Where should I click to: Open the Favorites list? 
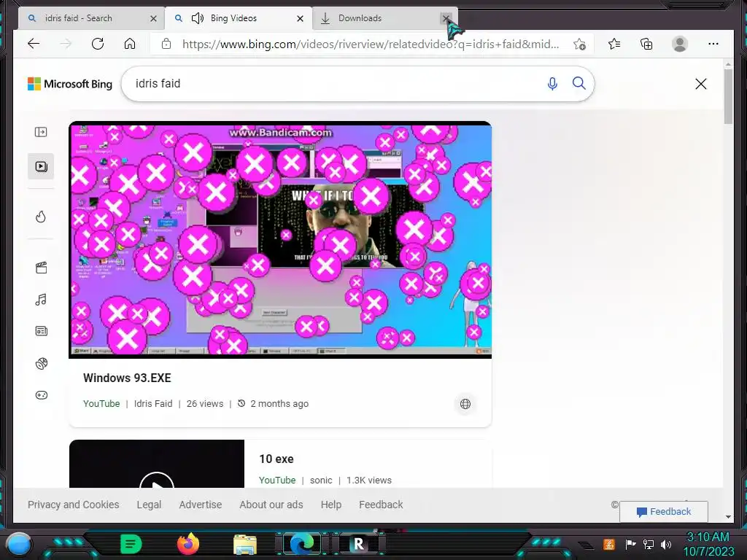tap(614, 44)
